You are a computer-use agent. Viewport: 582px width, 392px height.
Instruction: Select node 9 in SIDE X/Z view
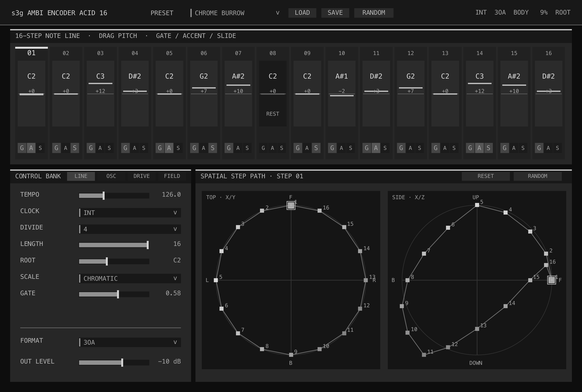(402, 306)
